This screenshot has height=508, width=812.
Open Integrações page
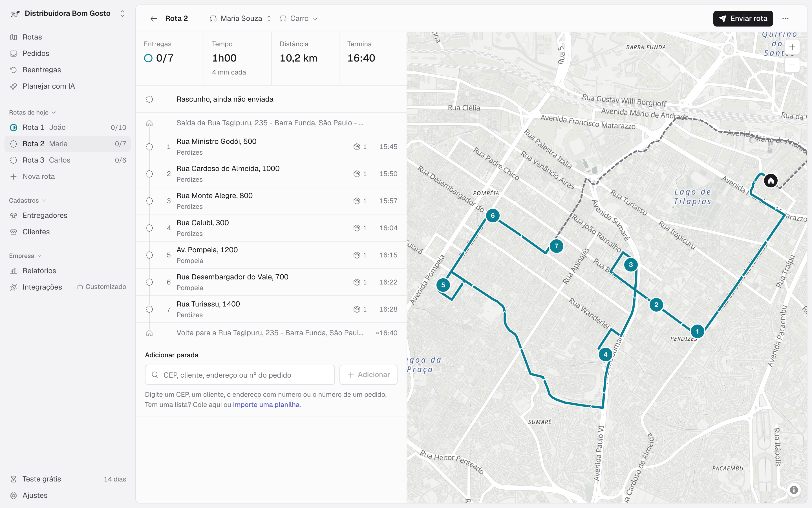(x=67, y=287)
